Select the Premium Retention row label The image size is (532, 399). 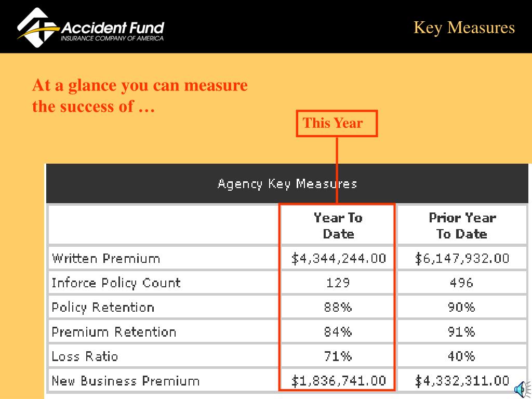(114, 332)
